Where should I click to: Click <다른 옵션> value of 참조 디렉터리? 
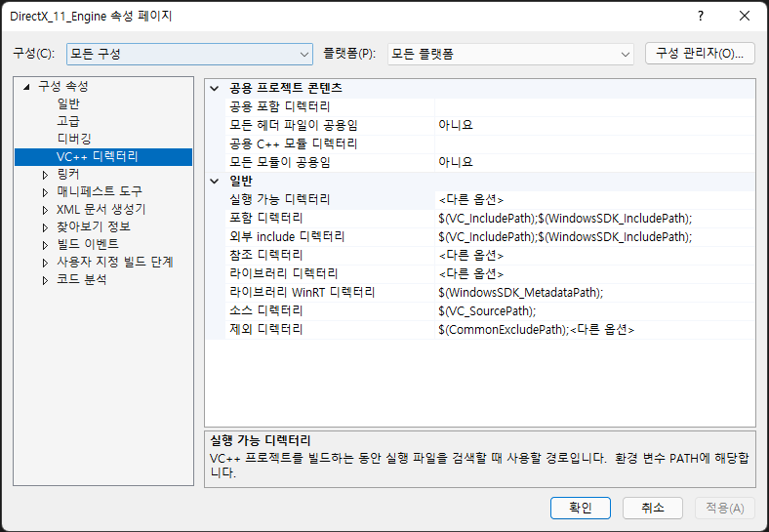click(595, 256)
